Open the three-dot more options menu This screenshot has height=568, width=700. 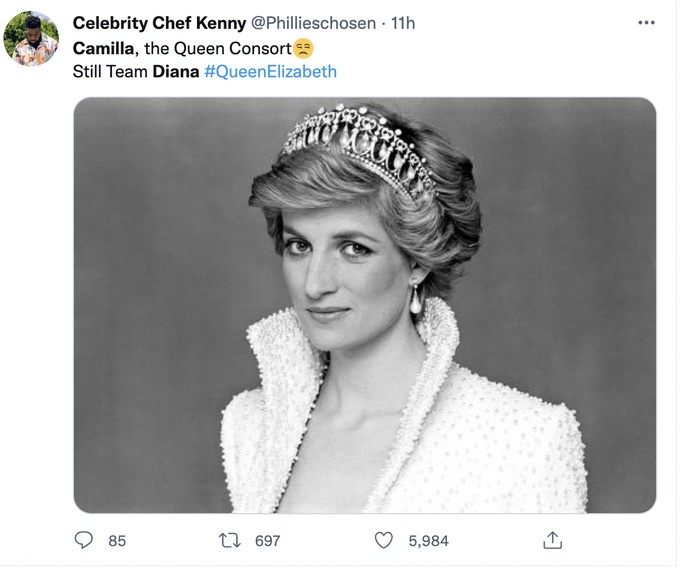click(x=646, y=23)
